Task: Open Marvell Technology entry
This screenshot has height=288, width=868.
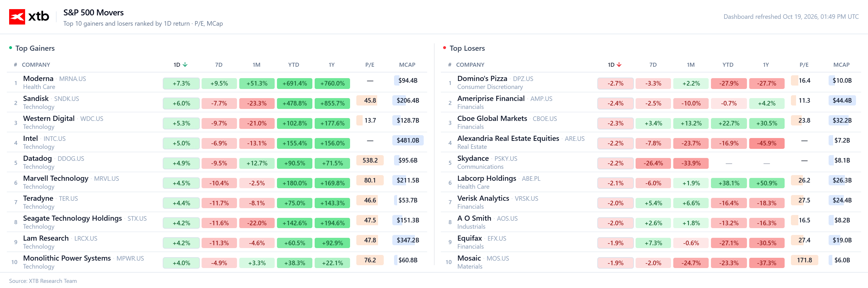Action: pos(56,178)
